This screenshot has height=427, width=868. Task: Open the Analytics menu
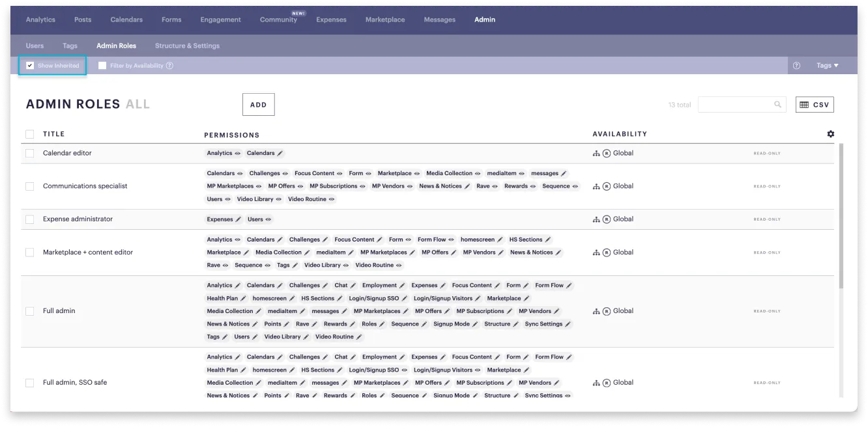click(40, 20)
